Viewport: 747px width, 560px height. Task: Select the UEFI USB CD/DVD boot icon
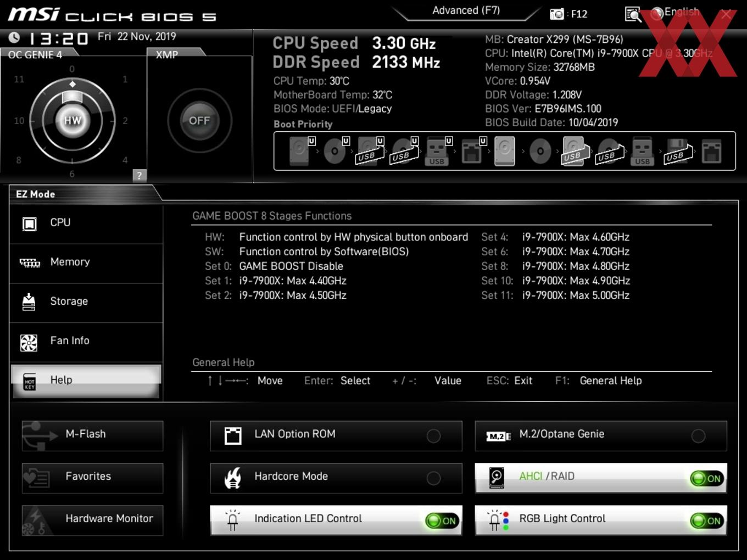405,151
